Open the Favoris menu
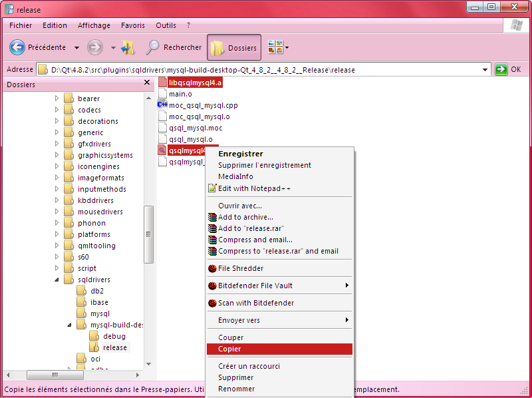Image resolution: width=532 pixels, height=398 pixels. coord(132,25)
